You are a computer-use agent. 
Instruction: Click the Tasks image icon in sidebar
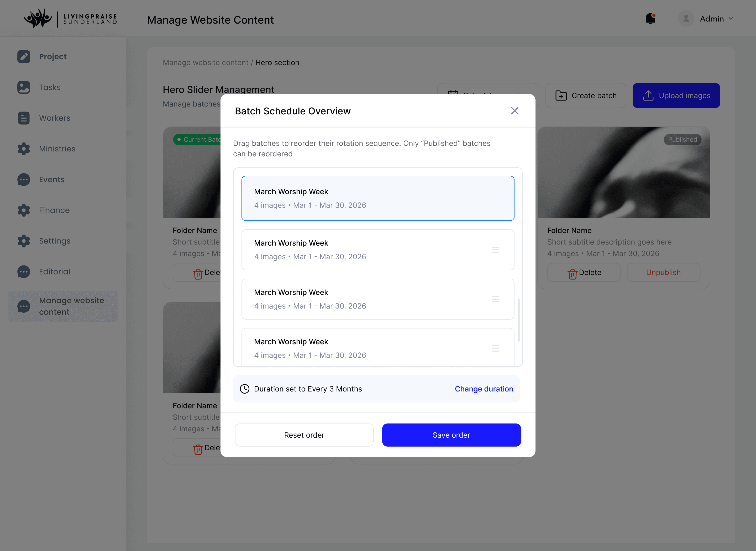coord(24,87)
